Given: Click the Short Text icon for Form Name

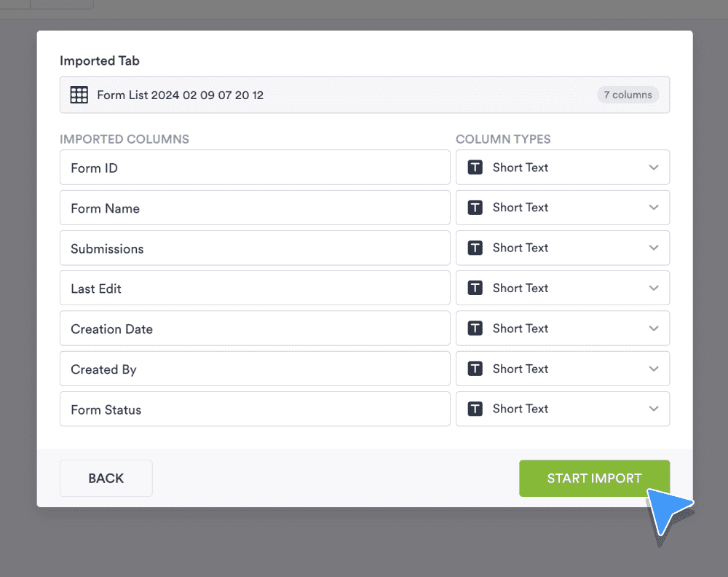Looking at the screenshot, I should click(x=475, y=208).
